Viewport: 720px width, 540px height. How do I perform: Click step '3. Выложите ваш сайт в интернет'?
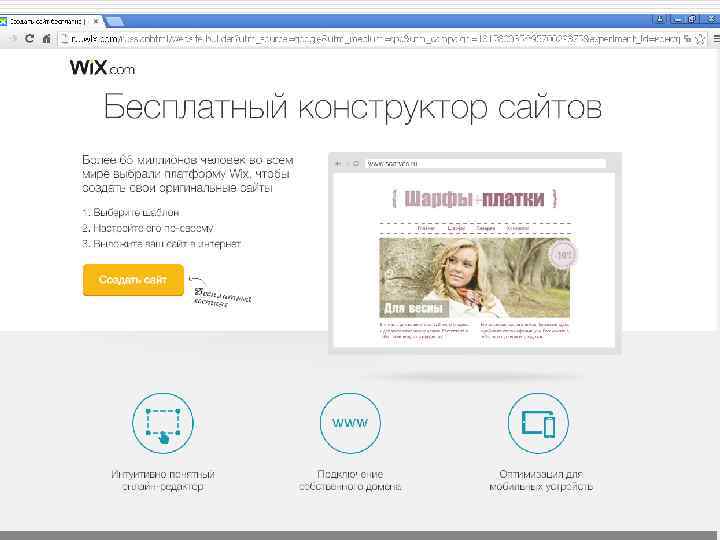pyautogui.click(x=162, y=244)
